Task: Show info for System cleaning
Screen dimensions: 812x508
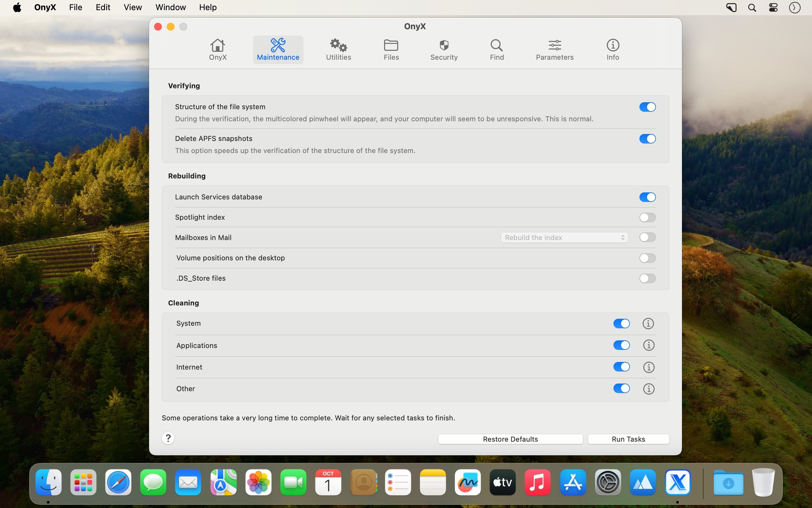Action: (648, 324)
